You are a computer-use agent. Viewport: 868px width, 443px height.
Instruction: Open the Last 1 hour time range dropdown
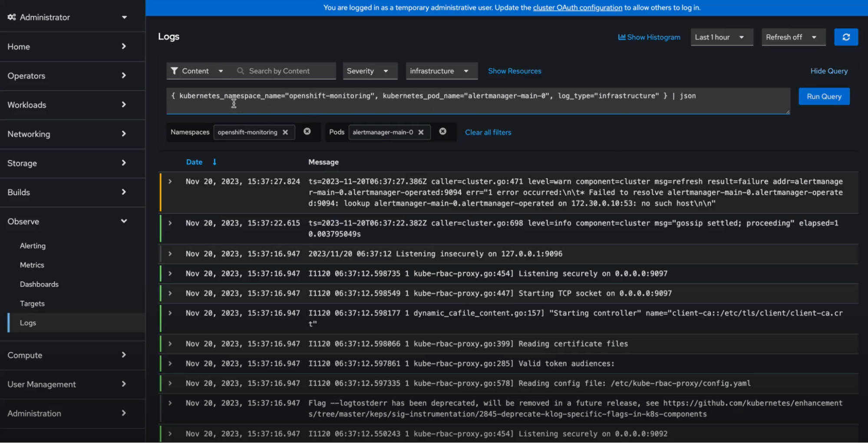coord(720,37)
